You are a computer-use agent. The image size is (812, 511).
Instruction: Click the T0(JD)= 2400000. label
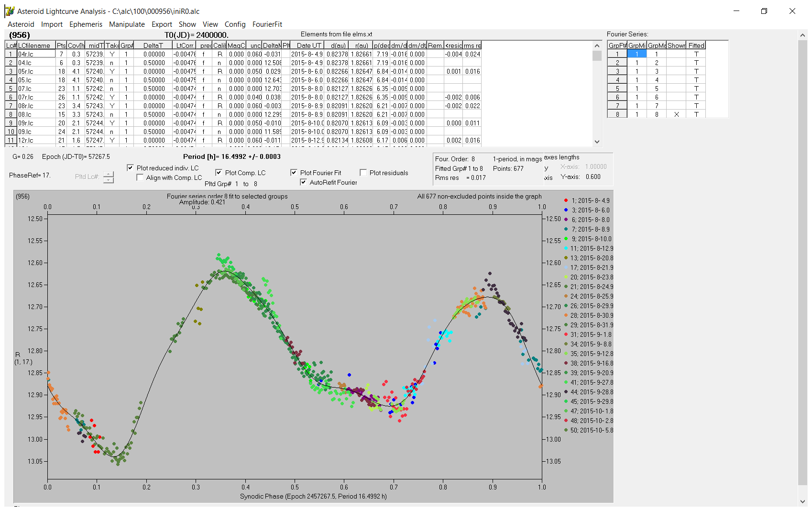click(x=197, y=35)
